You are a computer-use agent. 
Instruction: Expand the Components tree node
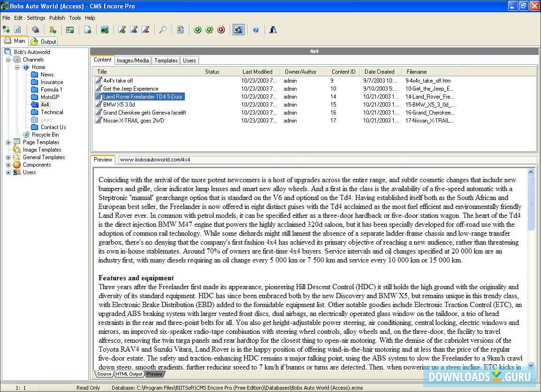[x=8, y=165]
